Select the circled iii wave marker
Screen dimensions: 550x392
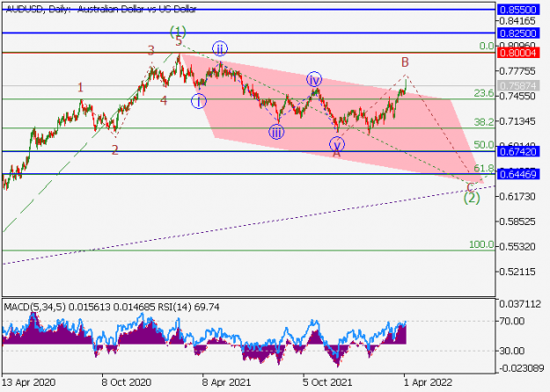pos(276,132)
